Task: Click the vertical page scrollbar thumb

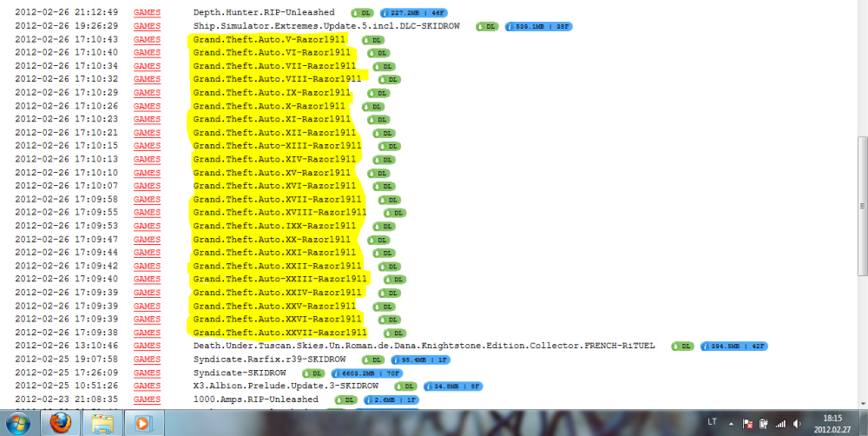Action: [x=862, y=206]
